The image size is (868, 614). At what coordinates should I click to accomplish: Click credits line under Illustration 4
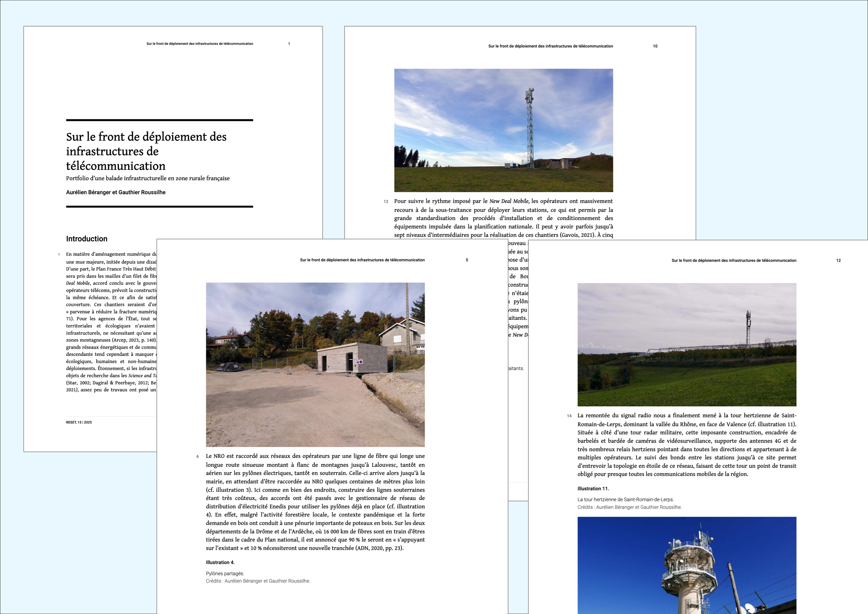tap(258, 581)
